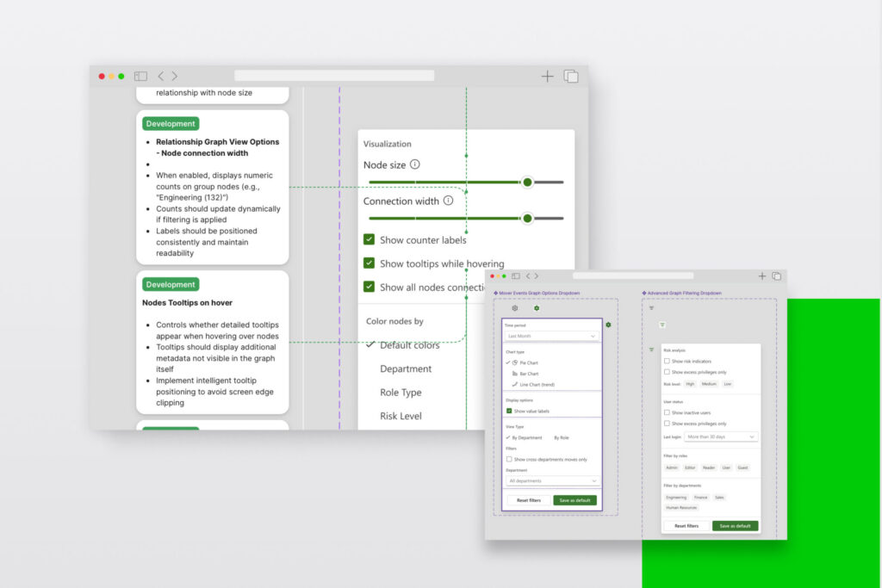Filter by the Engineering department chip

point(676,498)
